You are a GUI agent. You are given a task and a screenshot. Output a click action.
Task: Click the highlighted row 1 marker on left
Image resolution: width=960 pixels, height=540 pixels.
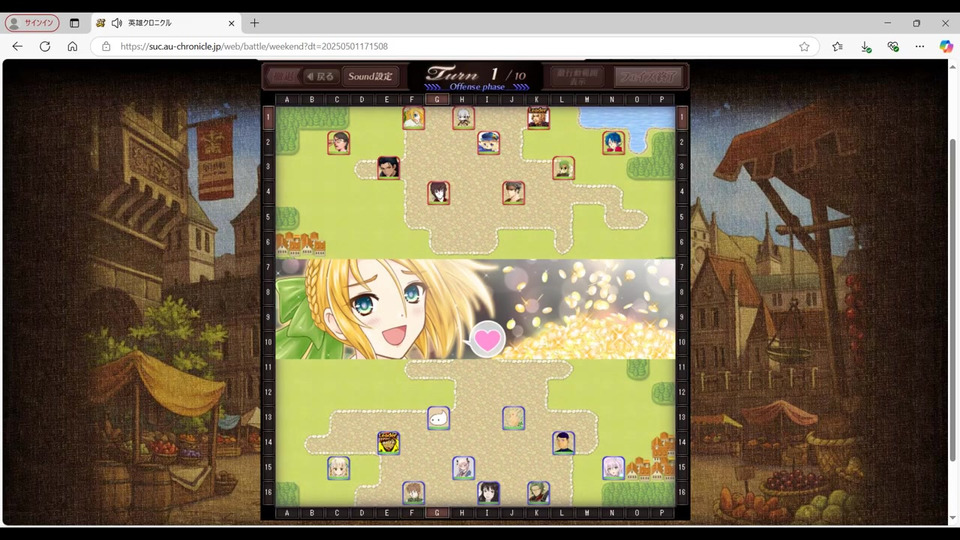[268, 118]
